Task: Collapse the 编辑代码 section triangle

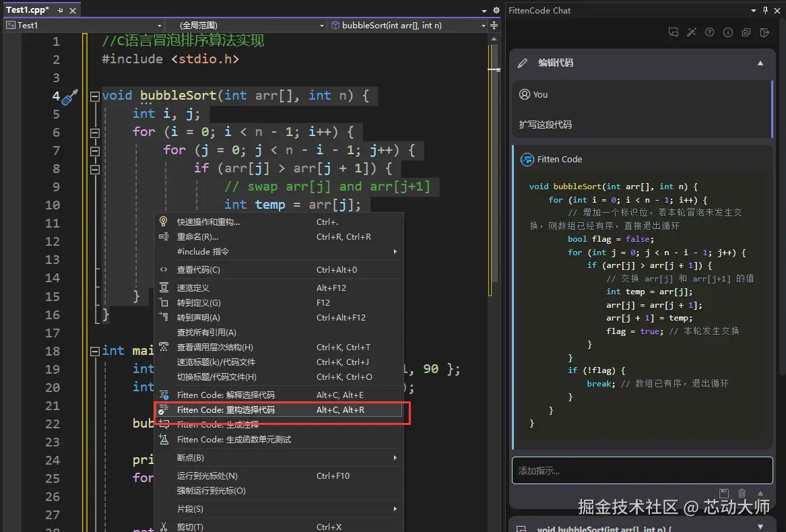Action: click(x=760, y=63)
